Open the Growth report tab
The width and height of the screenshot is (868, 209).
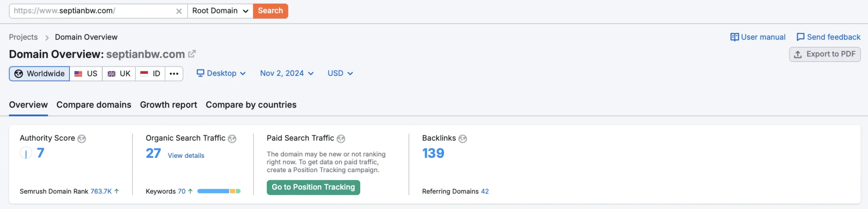[168, 105]
